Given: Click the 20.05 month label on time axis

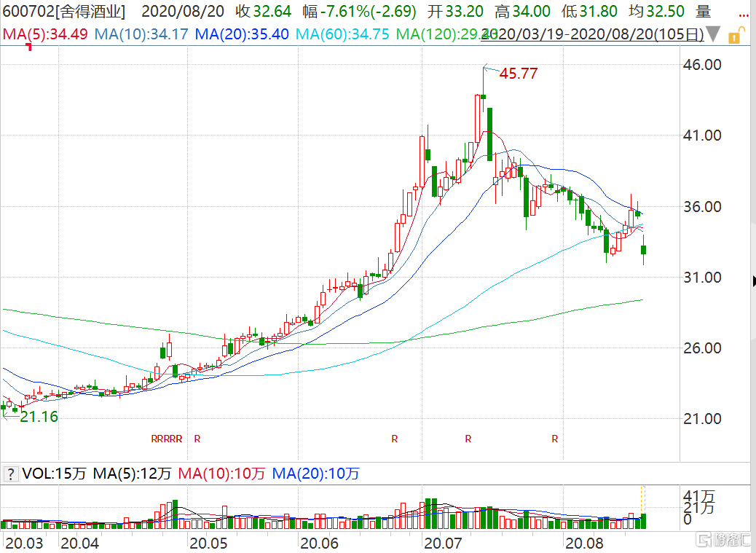Looking at the screenshot, I should (x=208, y=544).
